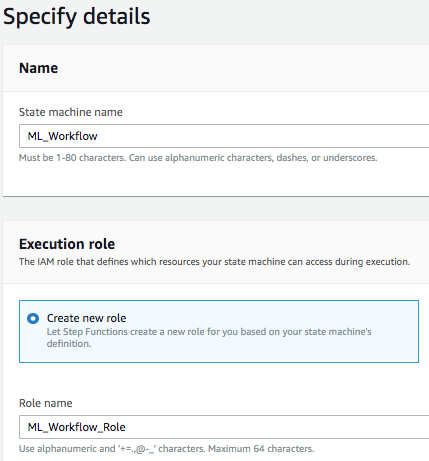The width and height of the screenshot is (429, 461).
Task: Click the ML_Workflow_Role text in role field
Action: coord(76,427)
